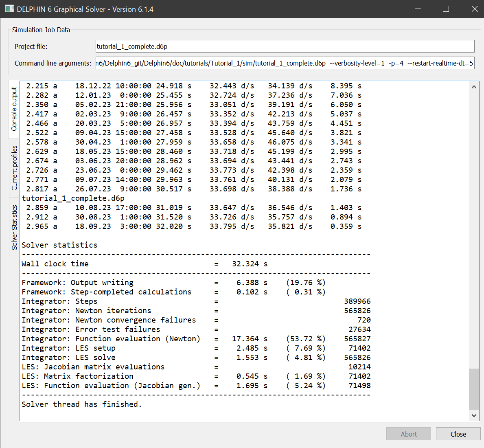Click the console scrollbar up arrow
484x448 pixels.
pos(474,87)
